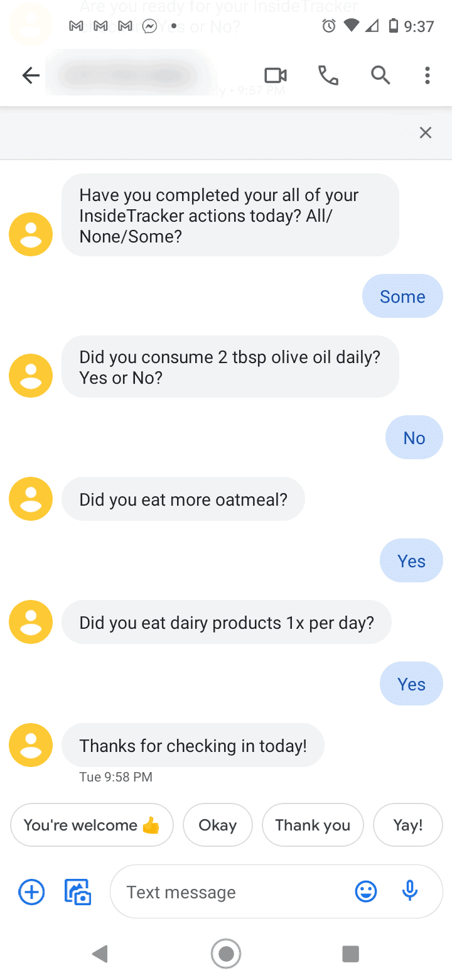Open the gallery camera attach icon
The height and width of the screenshot is (980, 452).
[x=78, y=892]
